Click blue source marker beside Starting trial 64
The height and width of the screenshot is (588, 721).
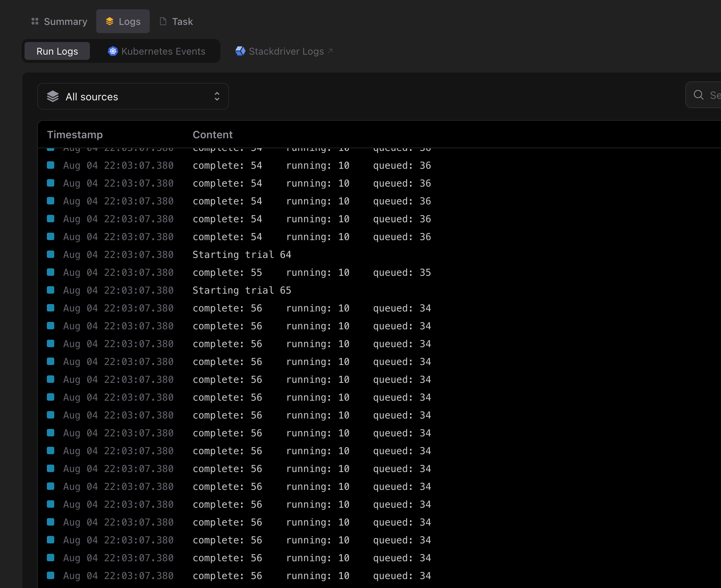(51, 255)
